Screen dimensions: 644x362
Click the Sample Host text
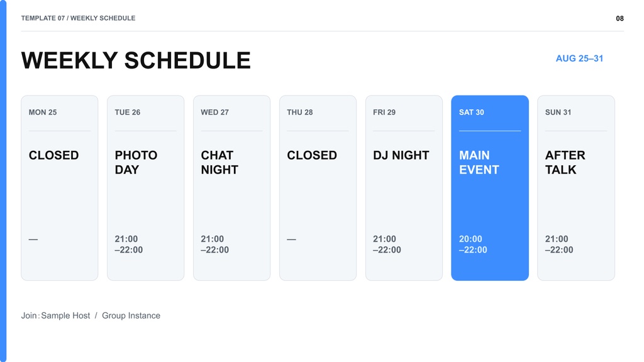pos(65,315)
